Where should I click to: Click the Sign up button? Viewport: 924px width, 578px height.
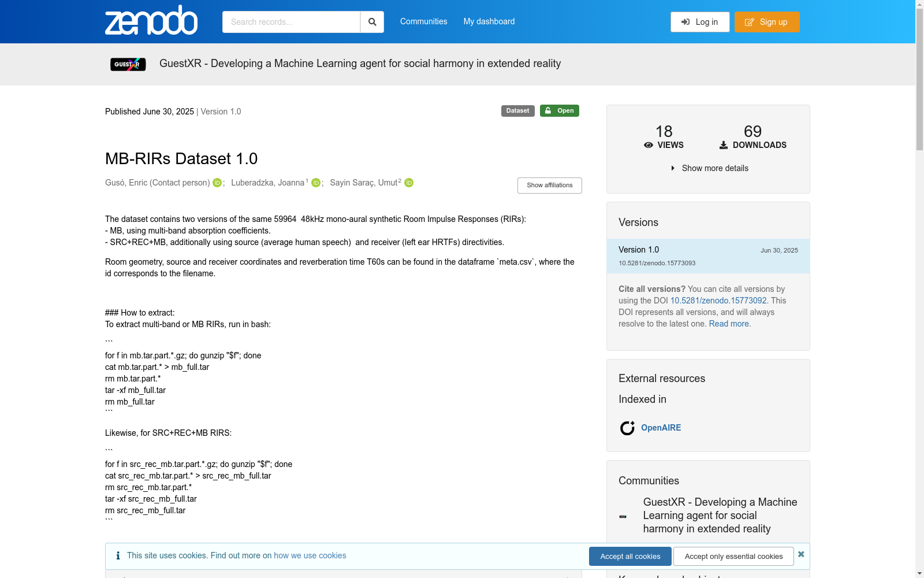coord(767,22)
